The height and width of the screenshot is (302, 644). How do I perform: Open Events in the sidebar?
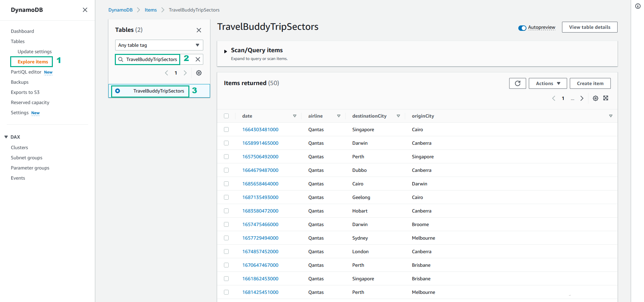point(18,178)
